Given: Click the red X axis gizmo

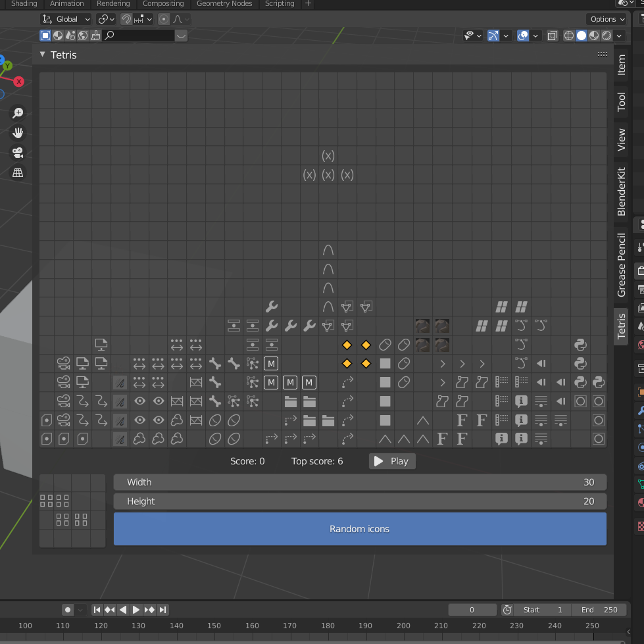Looking at the screenshot, I should (18, 82).
